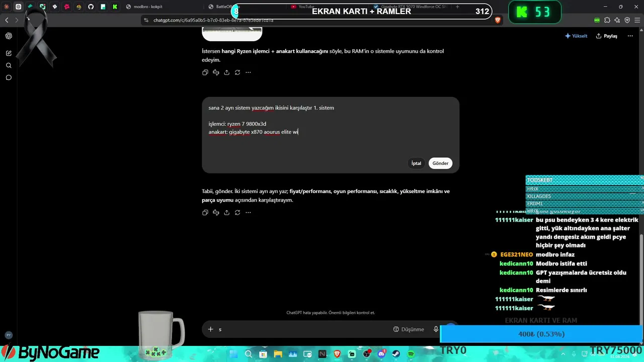Copy the reply about Ryzen işlemci + anakart
The width and height of the screenshot is (644, 362).
coord(205,72)
